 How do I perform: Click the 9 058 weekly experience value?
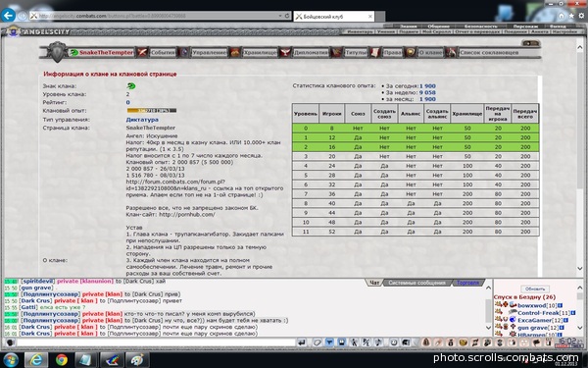pos(427,92)
